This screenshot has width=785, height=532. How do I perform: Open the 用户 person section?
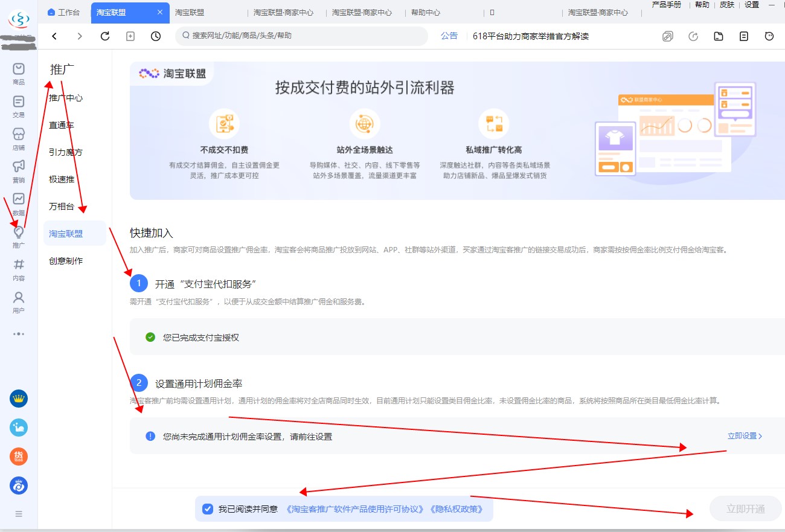tap(19, 302)
